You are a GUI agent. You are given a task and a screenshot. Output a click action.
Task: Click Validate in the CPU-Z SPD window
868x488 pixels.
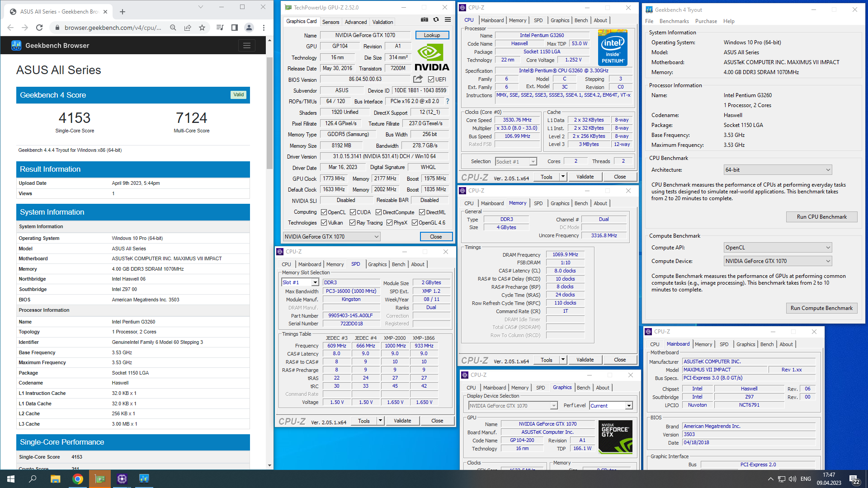pyautogui.click(x=402, y=421)
